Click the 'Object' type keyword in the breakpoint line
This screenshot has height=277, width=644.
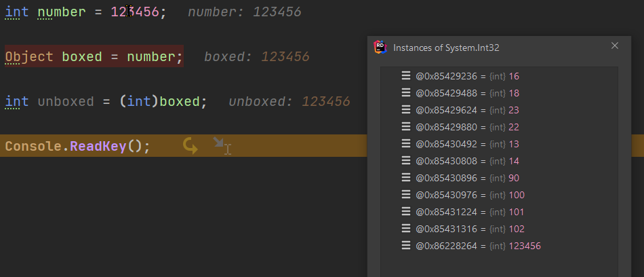click(28, 57)
